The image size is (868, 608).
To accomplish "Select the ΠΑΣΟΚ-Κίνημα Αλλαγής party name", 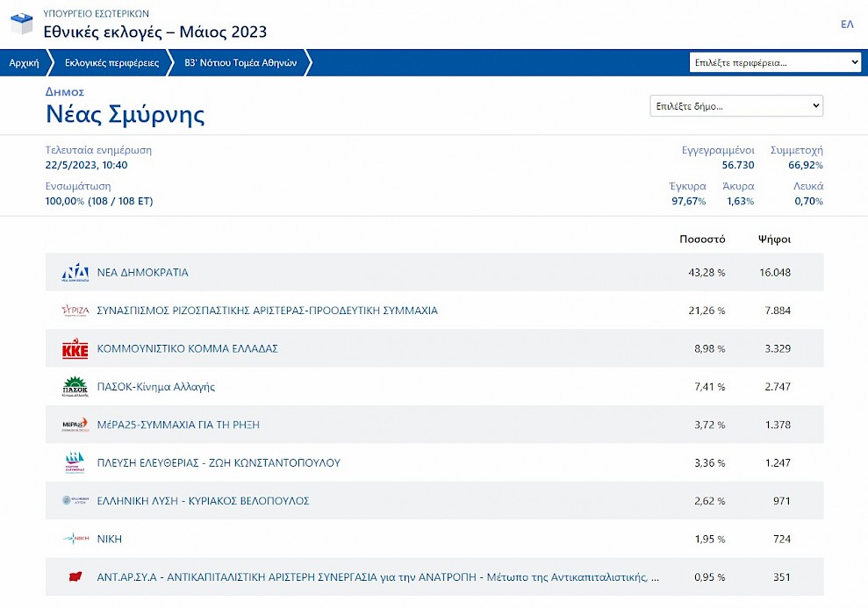I will click(x=155, y=387).
